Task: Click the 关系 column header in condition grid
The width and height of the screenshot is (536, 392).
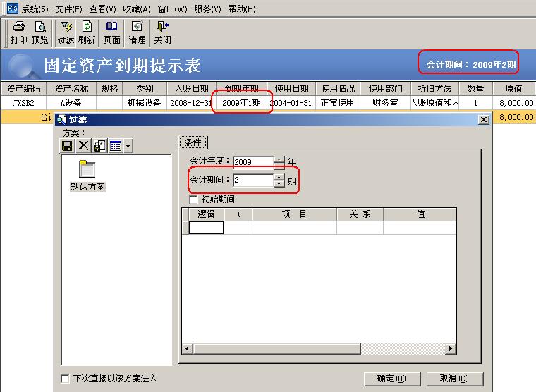Action: tap(360, 214)
